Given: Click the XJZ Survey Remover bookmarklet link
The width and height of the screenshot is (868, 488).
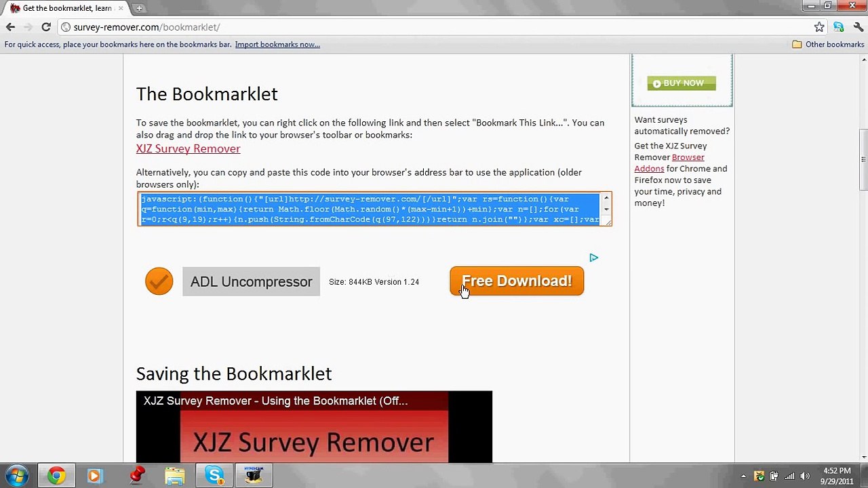Looking at the screenshot, I should (x=188, y=148).
